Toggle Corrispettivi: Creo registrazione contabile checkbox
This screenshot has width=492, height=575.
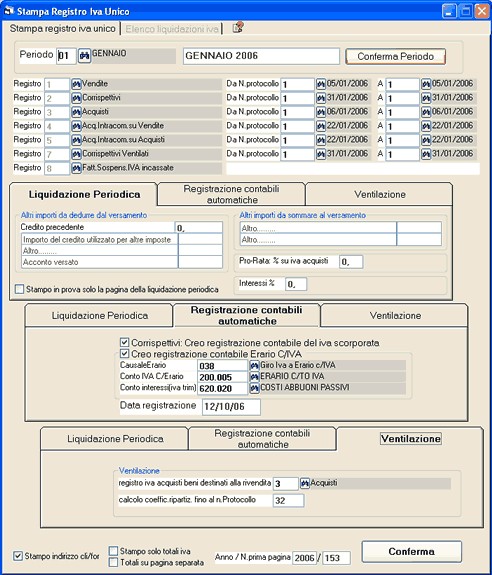pyautogui.click(x=124, y=343)
